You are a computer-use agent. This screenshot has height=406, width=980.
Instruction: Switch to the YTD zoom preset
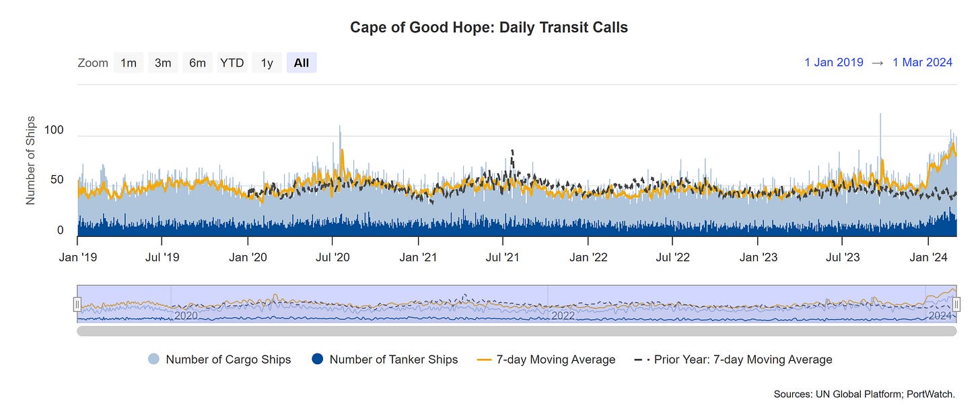[232, 62]
